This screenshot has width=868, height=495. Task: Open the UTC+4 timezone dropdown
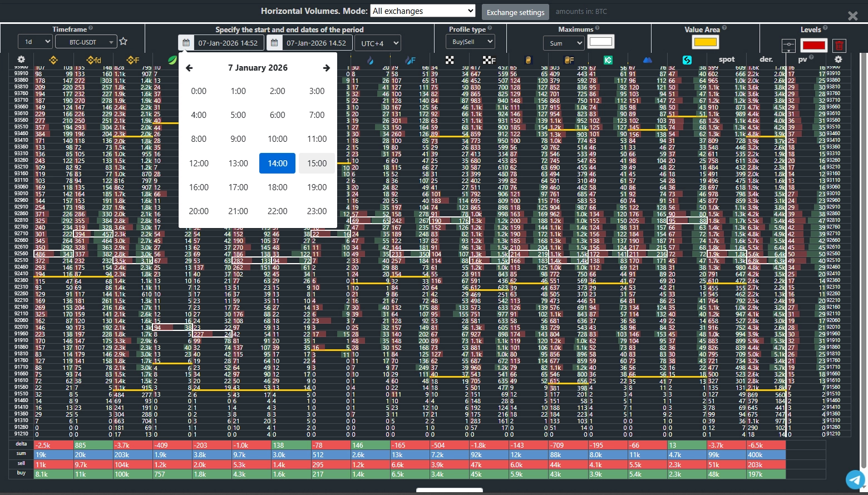[379, 43]
